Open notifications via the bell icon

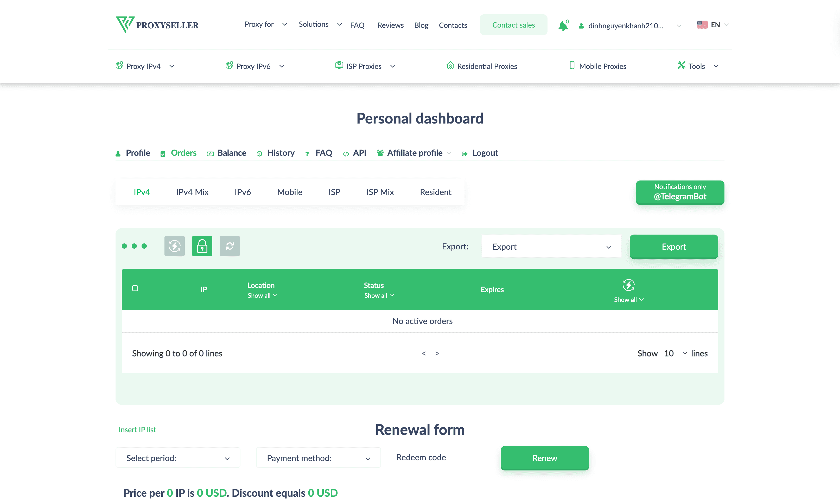click(x=563, y=25)
